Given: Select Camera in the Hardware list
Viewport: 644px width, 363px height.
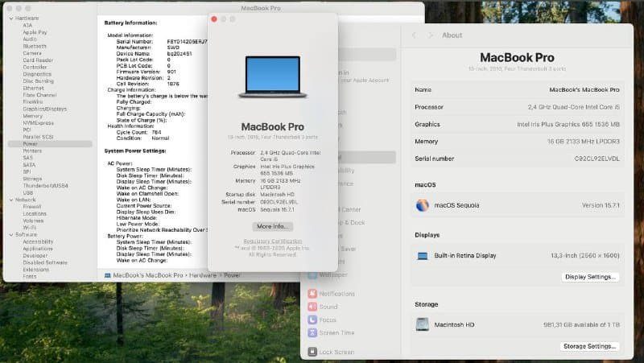Looking at the screenshot, I should tap(32, 53).
